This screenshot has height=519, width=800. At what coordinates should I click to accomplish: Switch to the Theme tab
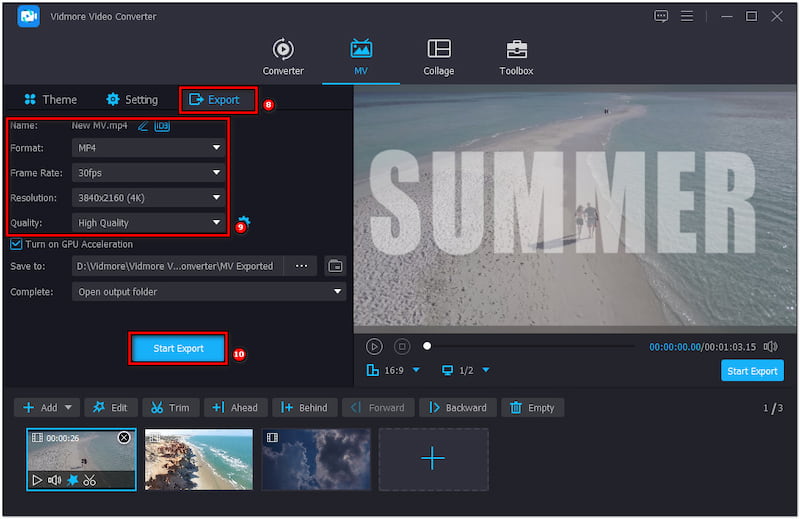pyautogui.click(x=50, y=100)
